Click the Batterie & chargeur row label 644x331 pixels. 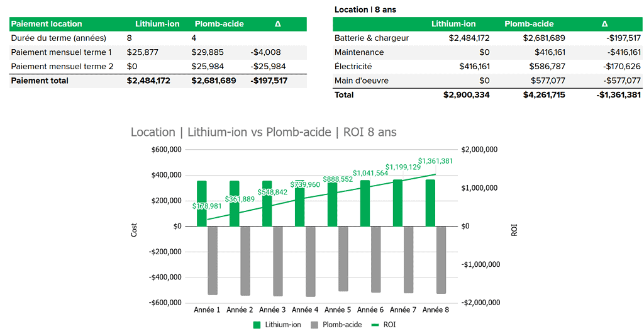[x=372, y=38]
